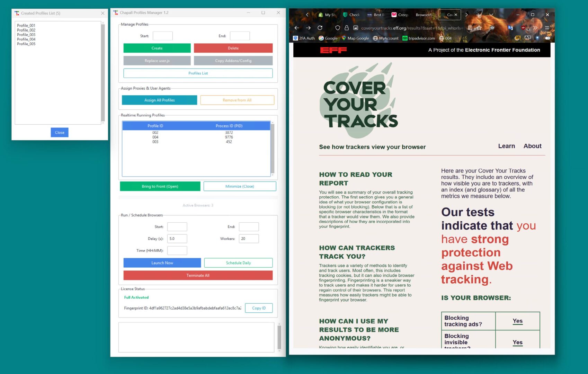The width and height of the screenshot is (588, 374).
Task: Click the site padlock security icon
Action: pyautogui.click(x=347, y=28)
